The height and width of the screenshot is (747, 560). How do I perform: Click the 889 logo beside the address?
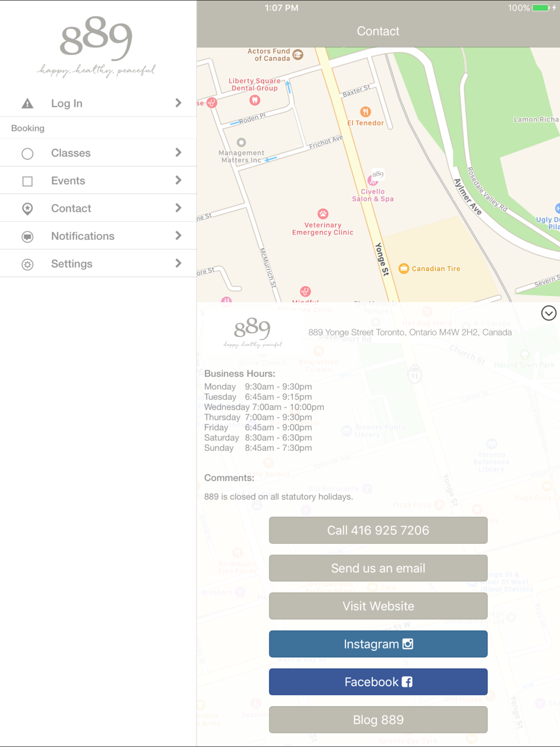tap(253, 328)
